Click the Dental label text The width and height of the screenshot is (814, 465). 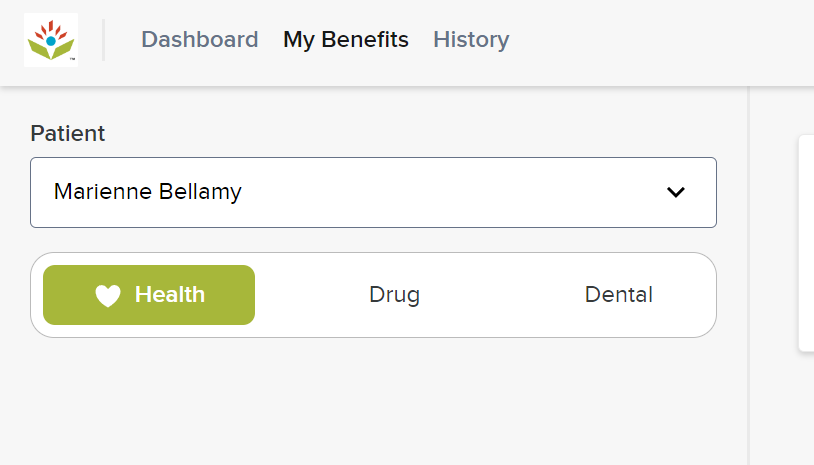point(619,295)
